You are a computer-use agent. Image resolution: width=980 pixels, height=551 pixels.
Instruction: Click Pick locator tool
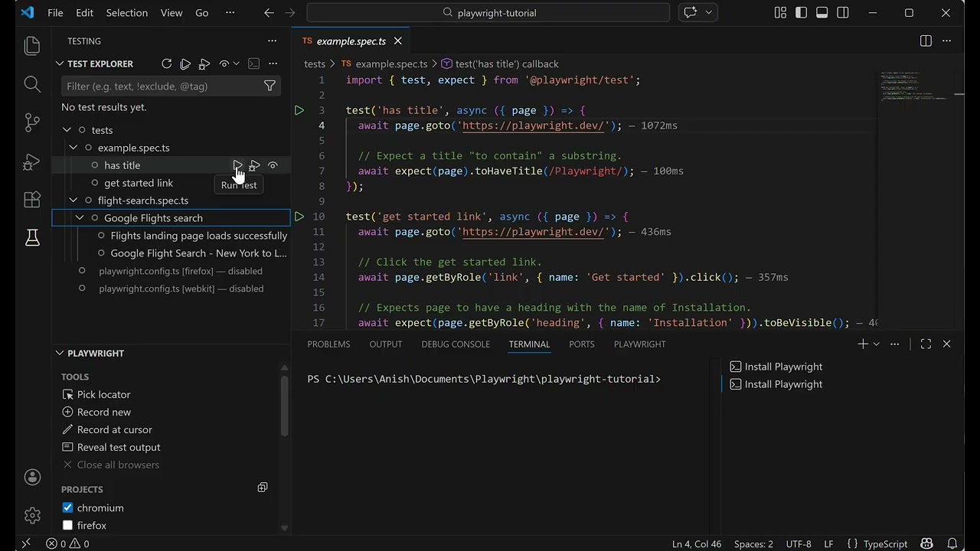point(96,395)
